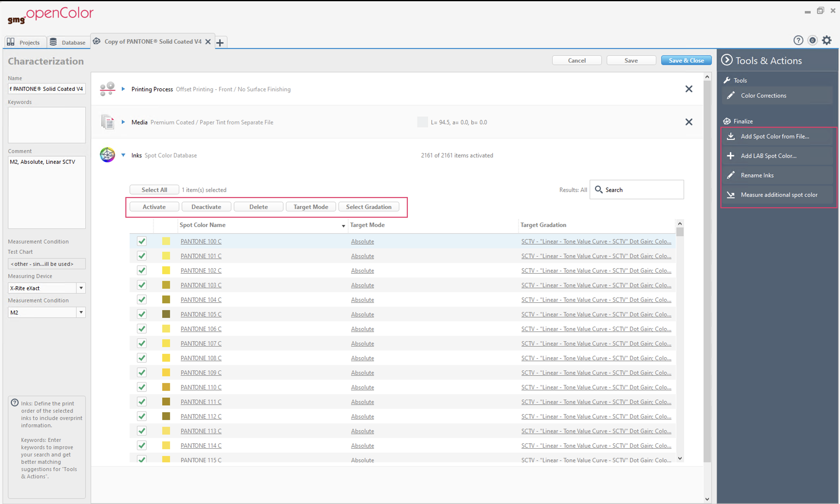The width and height of the screenshot is (840, 504).
Task: Click the Finalize section icon
Action: (x=727, y=121)
